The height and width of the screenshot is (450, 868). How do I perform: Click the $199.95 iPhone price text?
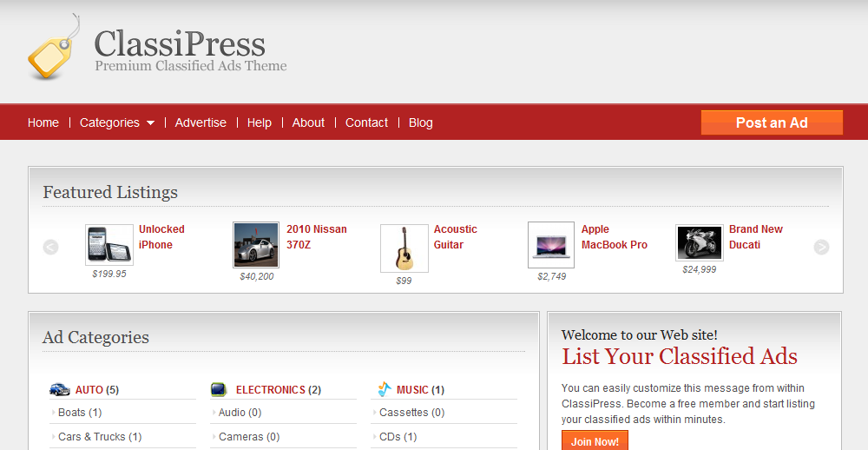(109, 274)
